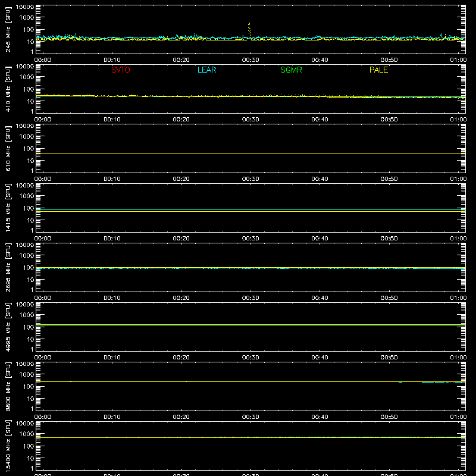Click the green SGMR station legend label

click(291, 70)
